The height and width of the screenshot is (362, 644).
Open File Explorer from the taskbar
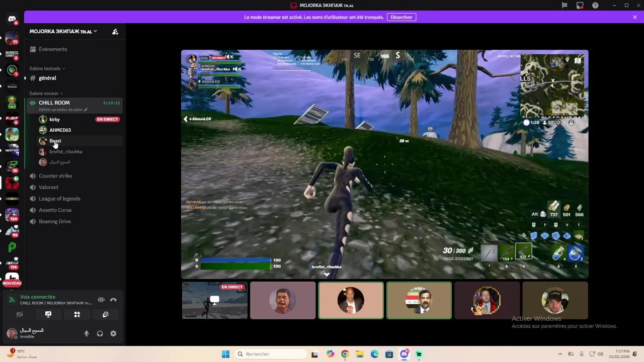tap(360, 354)
